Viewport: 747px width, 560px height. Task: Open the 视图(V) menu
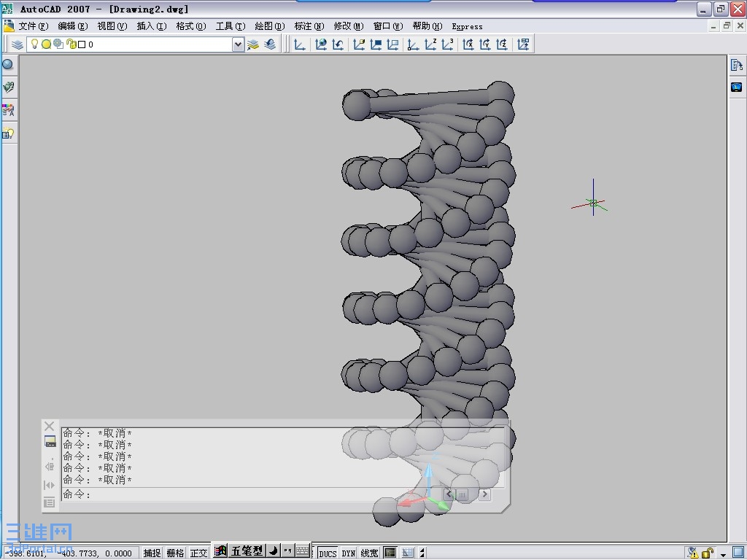click(x=112, y=26)
